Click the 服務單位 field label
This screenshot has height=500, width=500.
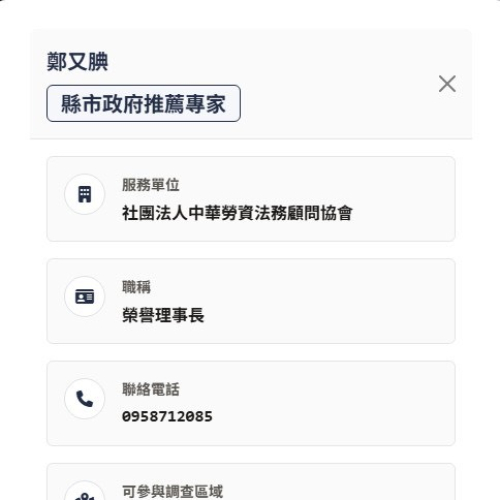point(151,185)
